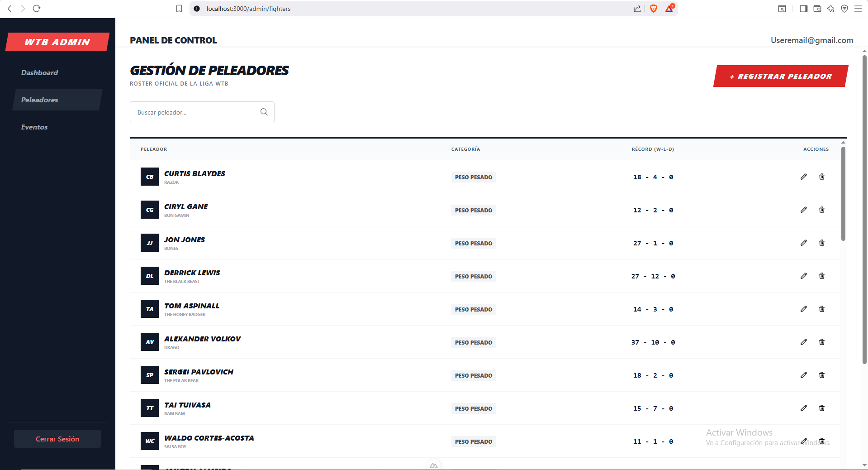
Task: Bookmark this page in browser
Action: click(x=179, y=9)
